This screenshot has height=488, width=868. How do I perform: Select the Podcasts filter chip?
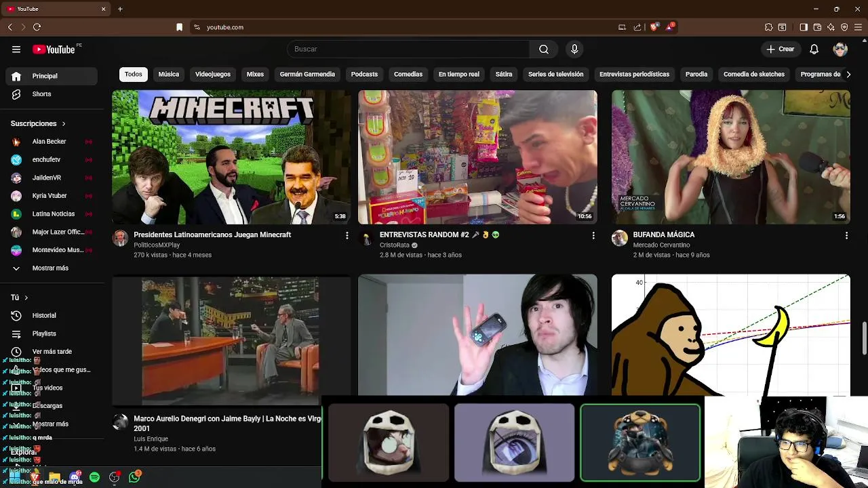[364, 75]
